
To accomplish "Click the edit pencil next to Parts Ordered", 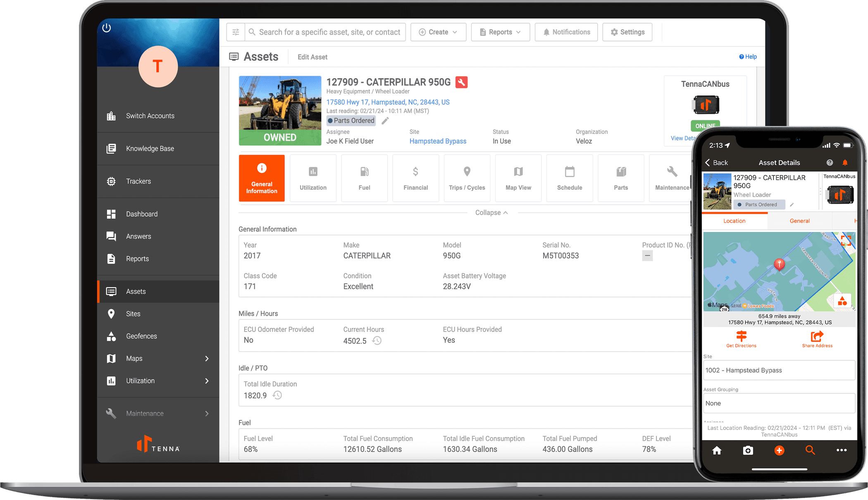I will click(385, 120).
